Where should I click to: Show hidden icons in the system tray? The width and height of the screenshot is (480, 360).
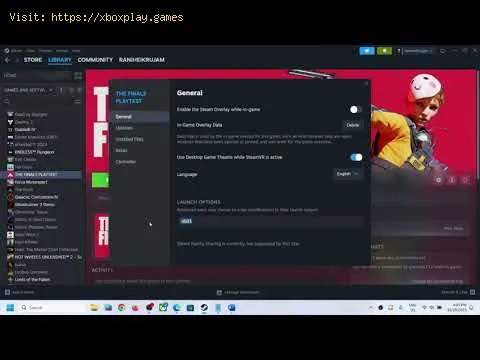(371, 307)
